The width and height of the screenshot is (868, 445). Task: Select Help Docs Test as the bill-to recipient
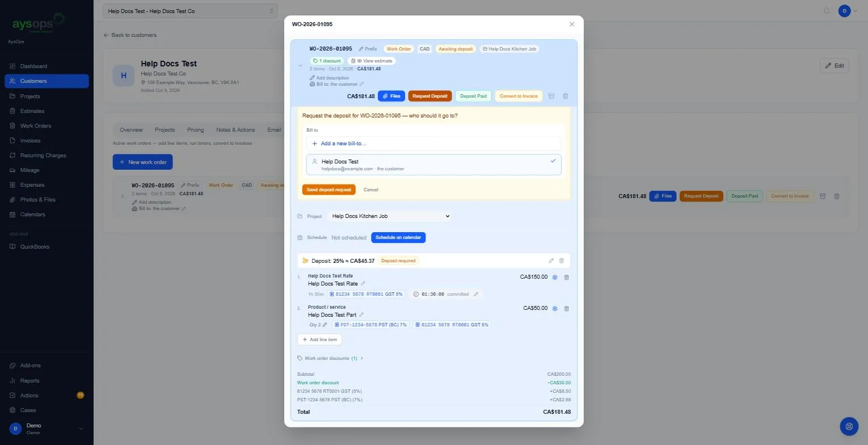click(x=433, y=165)
